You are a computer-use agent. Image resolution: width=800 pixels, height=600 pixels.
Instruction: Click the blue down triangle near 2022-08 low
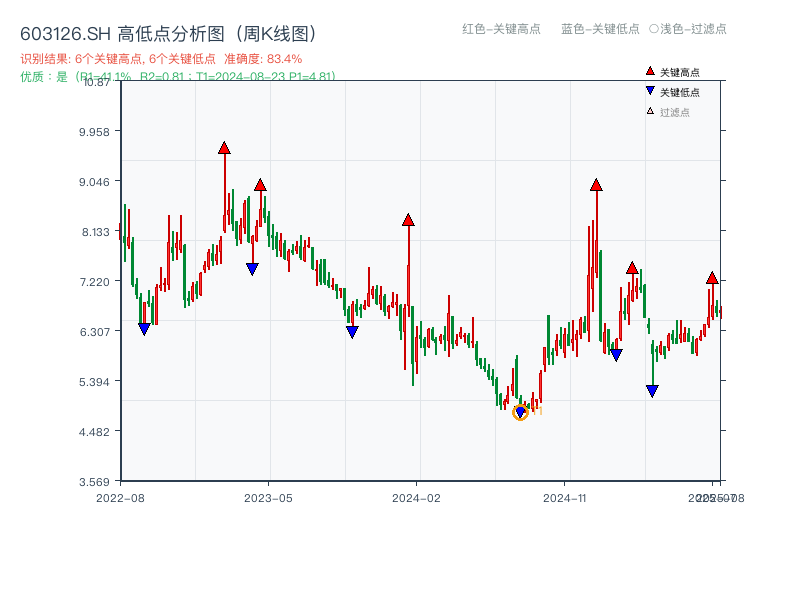coord(143,328)
